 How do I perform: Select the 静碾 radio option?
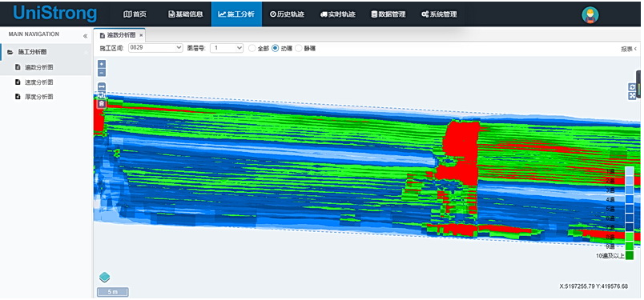299,49
